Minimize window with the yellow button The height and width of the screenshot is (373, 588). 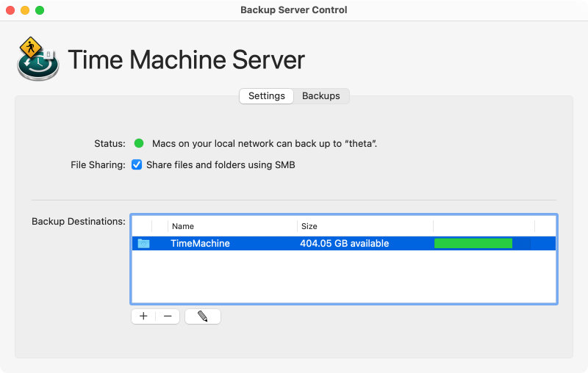[25, 10]
